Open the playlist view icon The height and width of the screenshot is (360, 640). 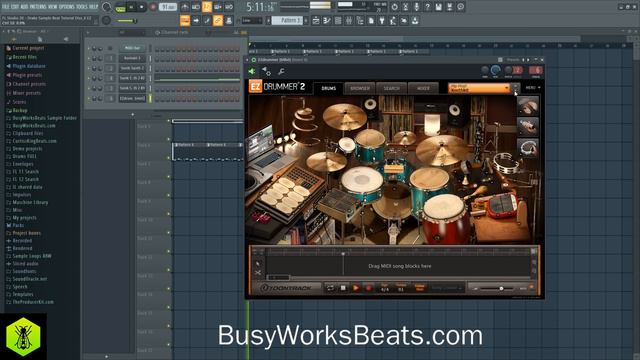[316, 20]
